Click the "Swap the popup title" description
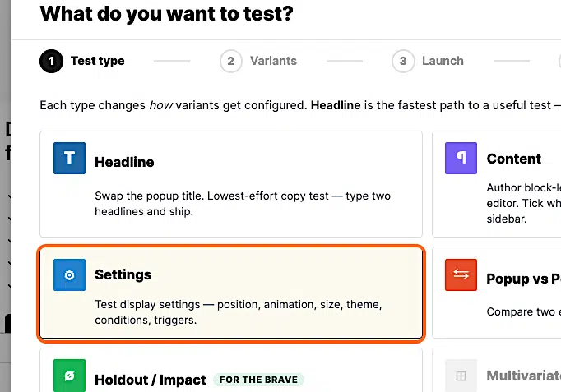Image resolution: width=561 pixels, height=392 pixels. pyautogui.click(x=243, y=204)
